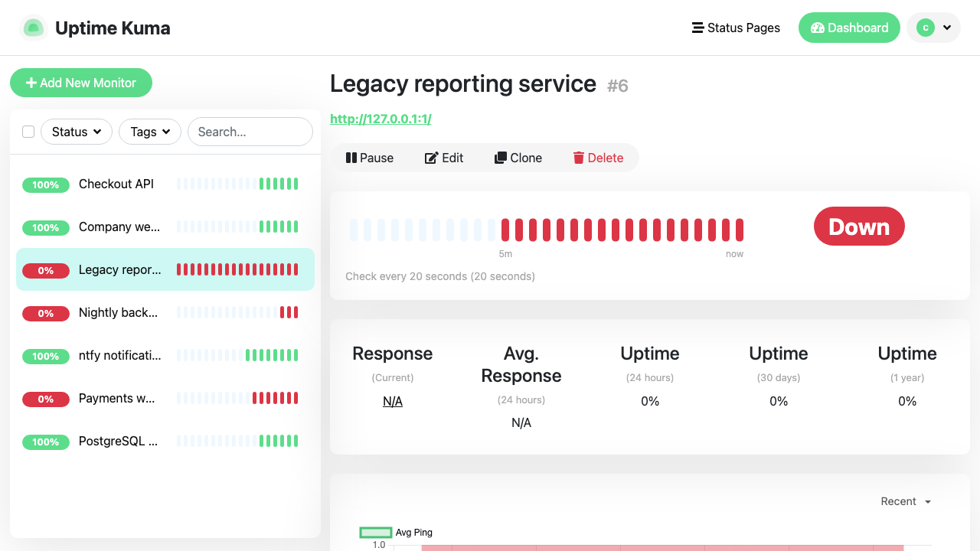Open the Recent chart period dropdown
Screen dimensions: 980x551
click(906, 501)
